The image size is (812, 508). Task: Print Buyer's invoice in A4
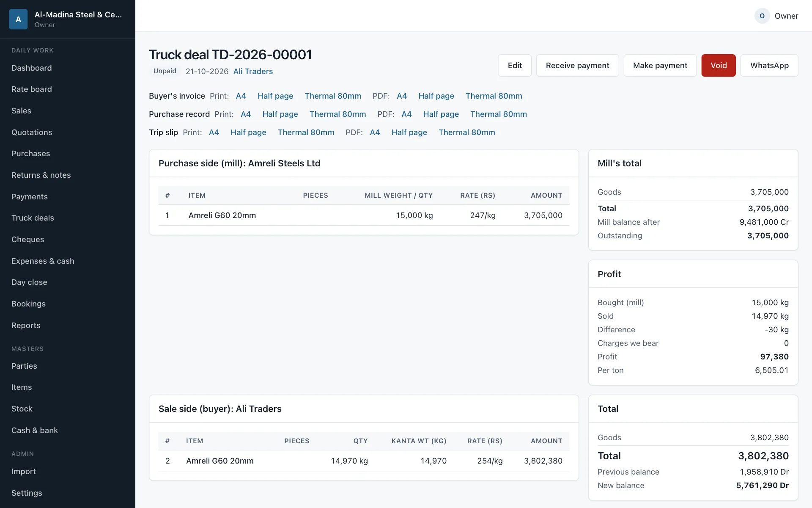[241, 96]
